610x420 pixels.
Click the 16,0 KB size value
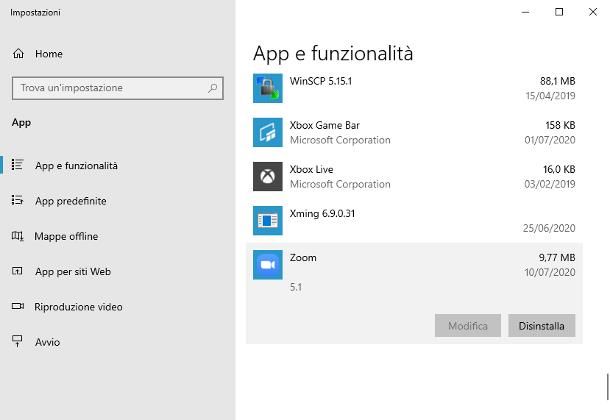(559, 170)
